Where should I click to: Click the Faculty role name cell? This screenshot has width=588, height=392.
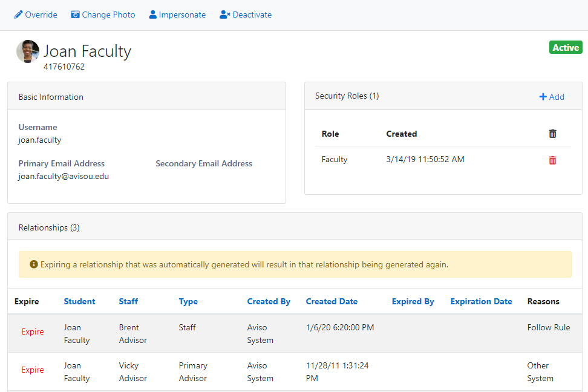[x=335, y=160]
